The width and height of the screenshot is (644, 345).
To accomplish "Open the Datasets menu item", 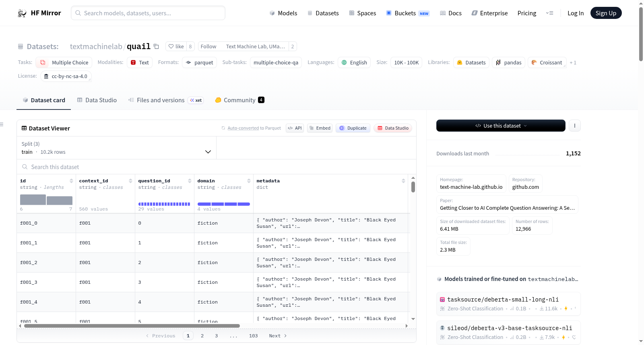I will click(x=323, y=13).
